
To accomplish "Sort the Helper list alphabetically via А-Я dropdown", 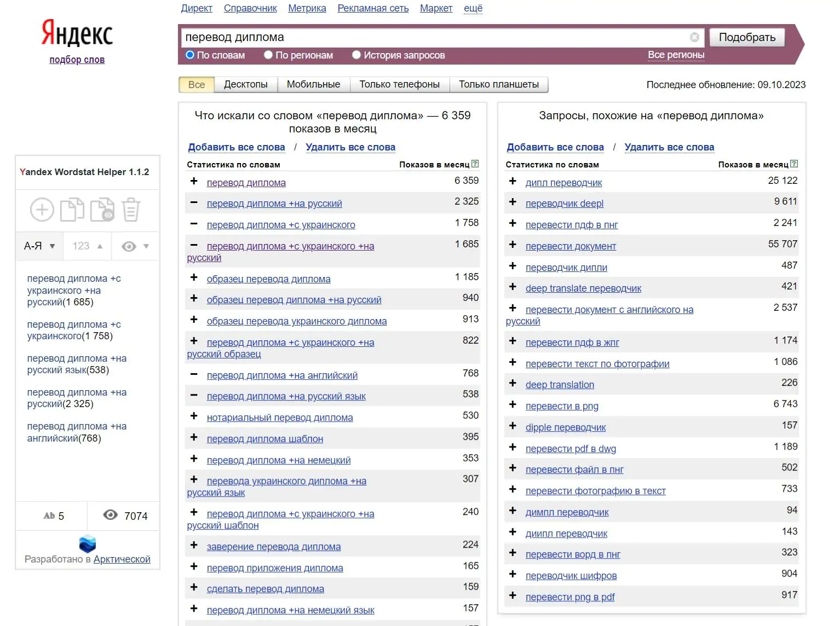I will tap(39, 246).
